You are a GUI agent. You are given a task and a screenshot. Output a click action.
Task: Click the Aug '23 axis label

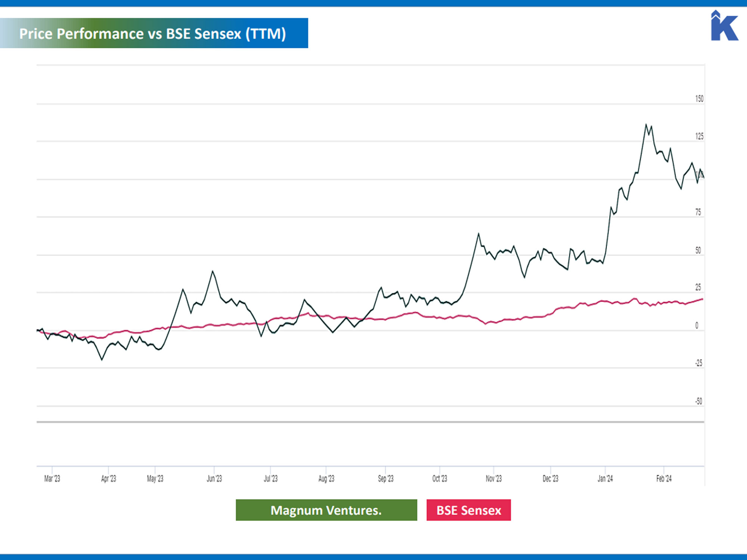[326, 479]
